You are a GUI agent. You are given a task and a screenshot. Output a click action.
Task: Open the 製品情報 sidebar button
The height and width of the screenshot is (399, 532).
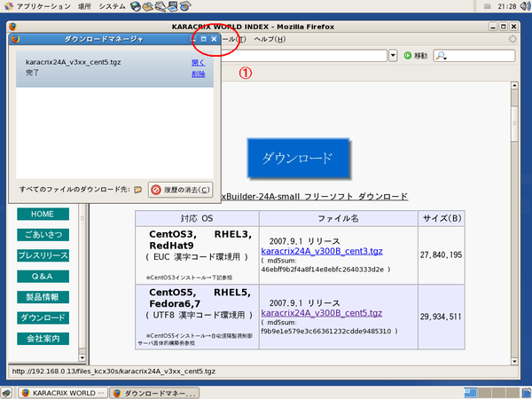[x=43, y=297]
